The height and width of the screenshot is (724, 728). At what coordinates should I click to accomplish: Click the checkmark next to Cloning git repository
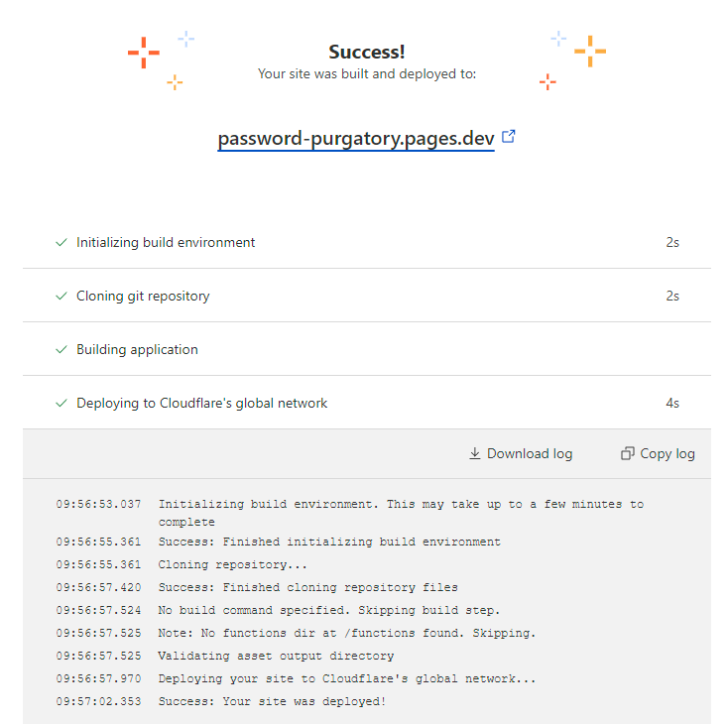click(x=61, y=296)
